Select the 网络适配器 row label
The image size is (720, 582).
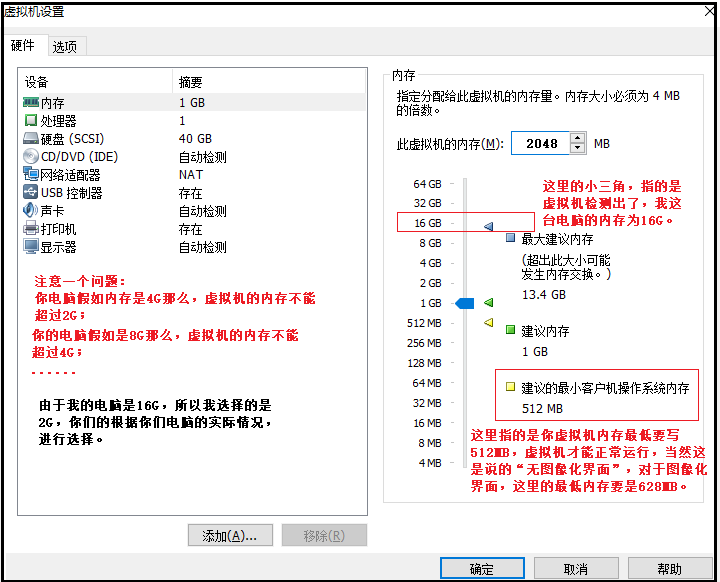click(x=70, y=175)
